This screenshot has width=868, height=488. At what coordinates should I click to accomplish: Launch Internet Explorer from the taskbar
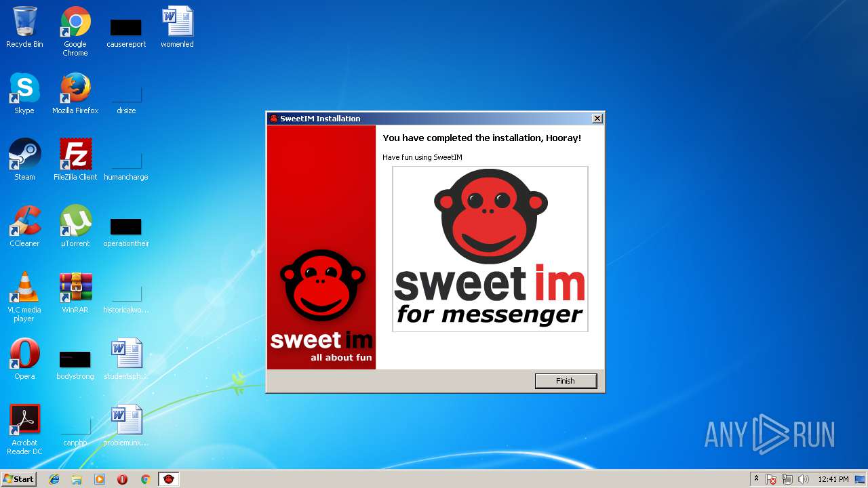[x=54, y=479]
